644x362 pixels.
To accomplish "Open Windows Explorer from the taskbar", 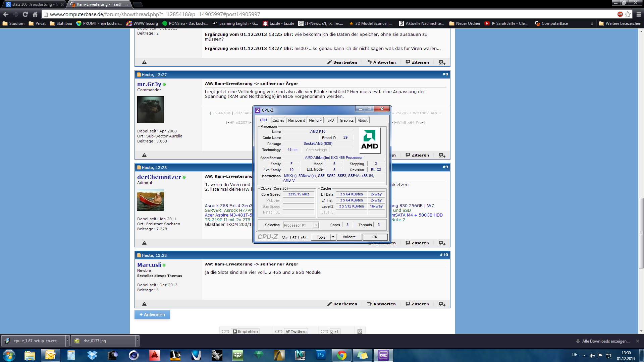I will 30,355.
